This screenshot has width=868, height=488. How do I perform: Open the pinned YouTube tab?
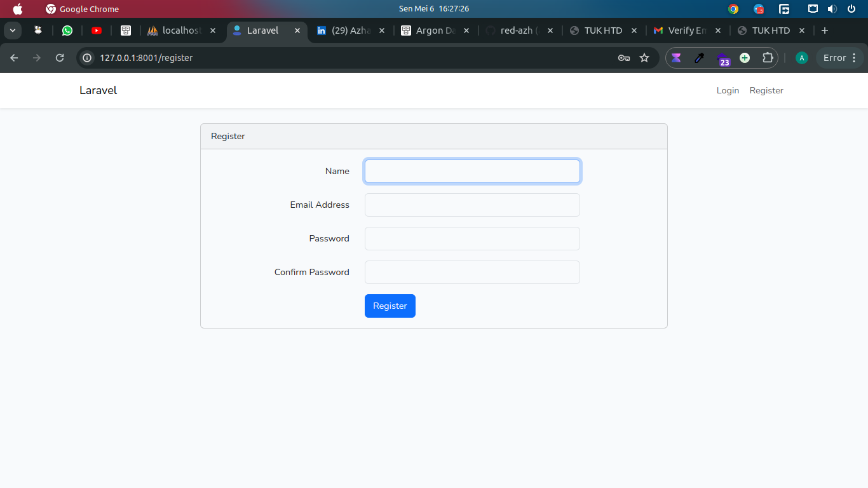click(97, 30)
